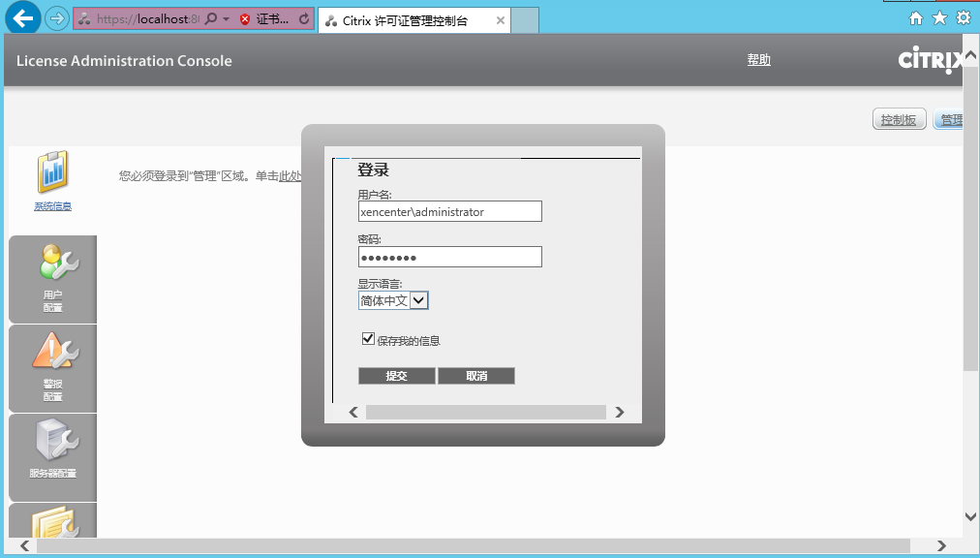Open the address bar dropdown arrow
The height and width of the screenshot is (558, 980).
226,19
